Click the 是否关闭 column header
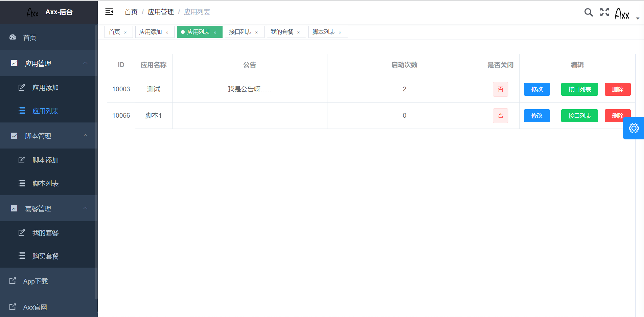The width and height of the screenshot is (644, 317). pyautogui.click(x=501, y=65)
